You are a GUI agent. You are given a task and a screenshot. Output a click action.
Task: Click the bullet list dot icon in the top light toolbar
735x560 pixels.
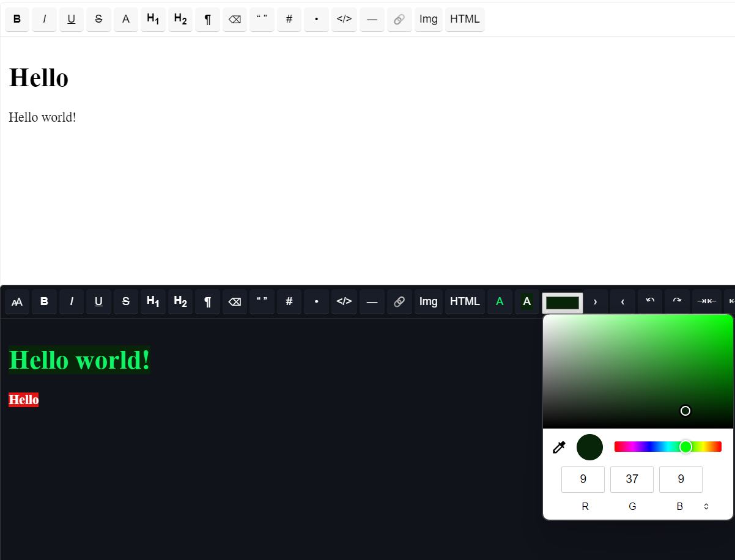(x=316, y=20)
